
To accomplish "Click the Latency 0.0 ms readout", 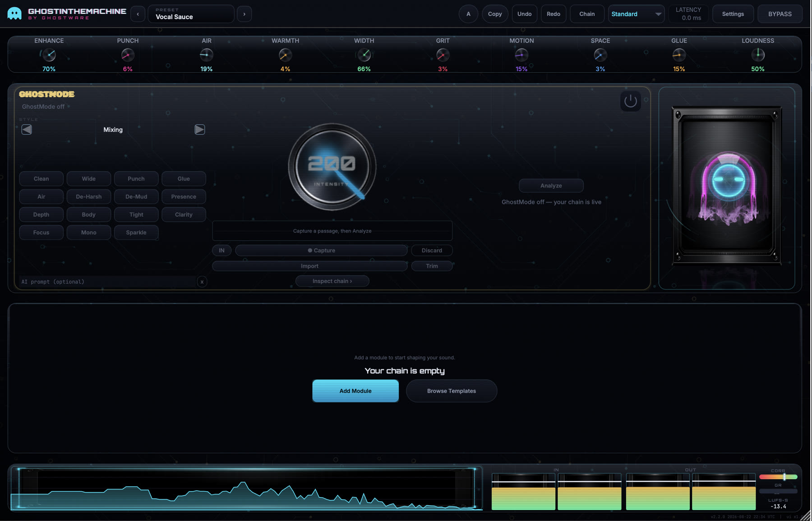I will [x=688, y=14].
